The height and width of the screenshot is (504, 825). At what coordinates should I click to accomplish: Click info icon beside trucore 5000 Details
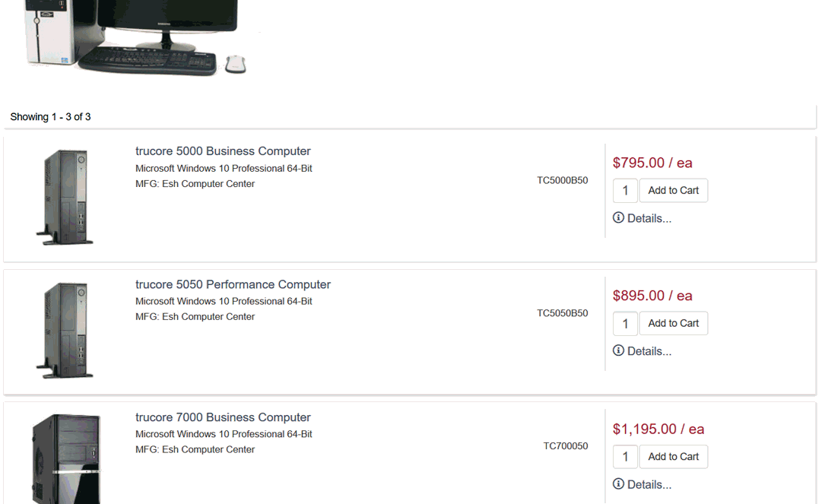pyautogui.click(x=618, y=218)
